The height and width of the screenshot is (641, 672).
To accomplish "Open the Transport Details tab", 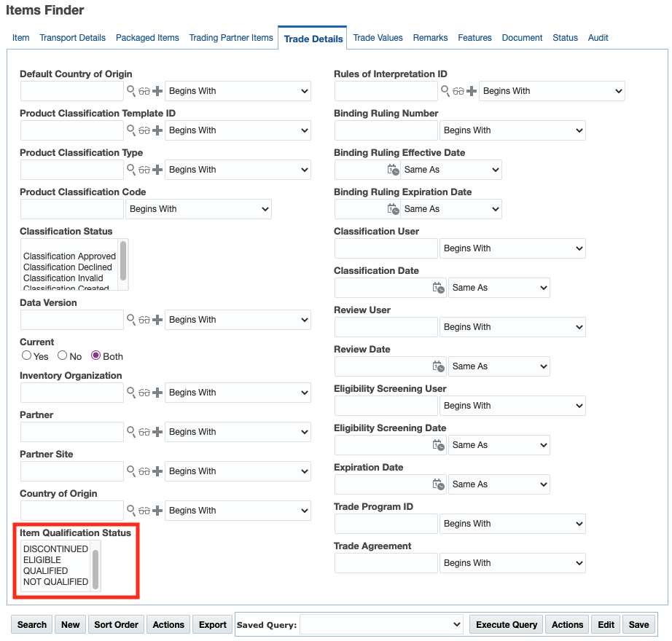I will 72,38.
